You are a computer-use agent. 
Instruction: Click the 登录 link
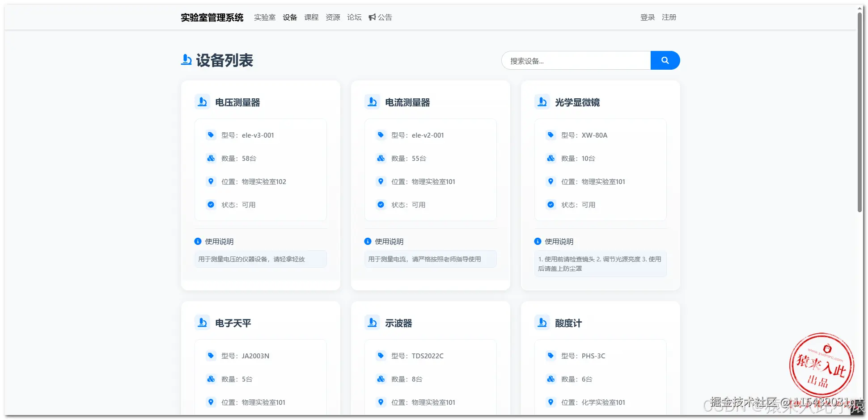point(647,17)
